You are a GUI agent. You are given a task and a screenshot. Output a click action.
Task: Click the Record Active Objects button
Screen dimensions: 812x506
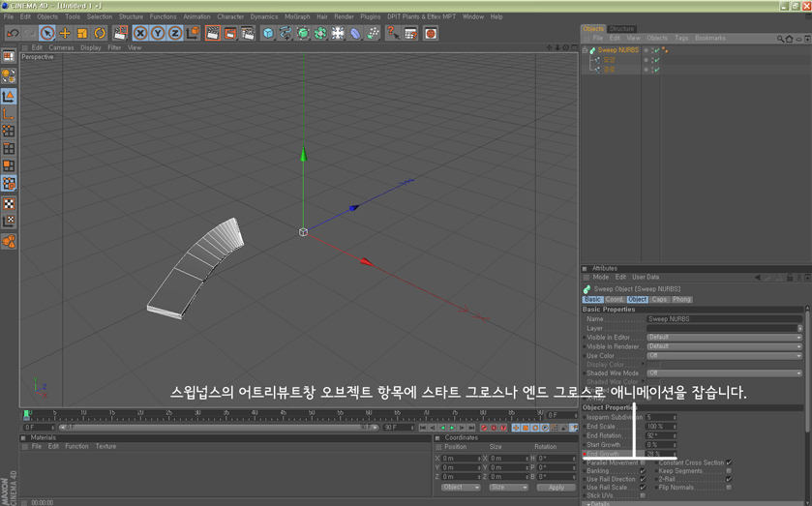484,428
